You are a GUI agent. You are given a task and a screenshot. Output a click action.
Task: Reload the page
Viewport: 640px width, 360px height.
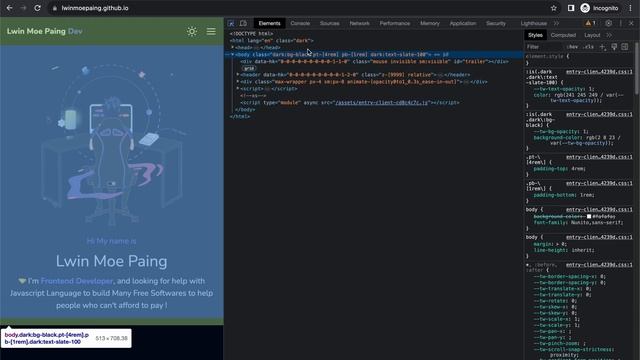click(x=37, y=8)
